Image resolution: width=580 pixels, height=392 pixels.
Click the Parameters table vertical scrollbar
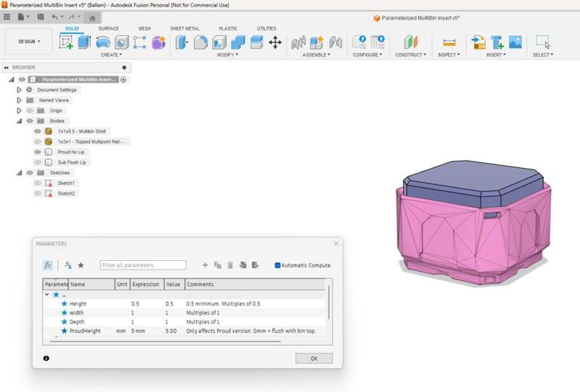[328, 302]
